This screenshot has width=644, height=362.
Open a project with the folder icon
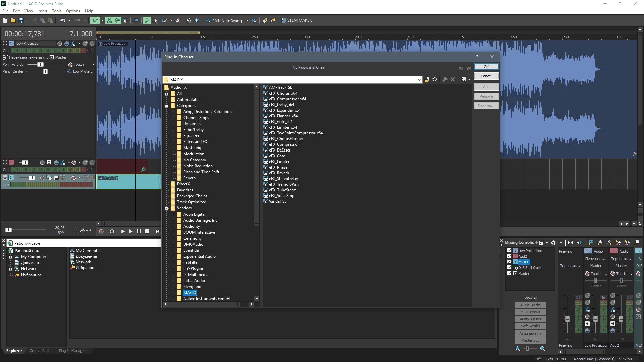tap(13, 20)
